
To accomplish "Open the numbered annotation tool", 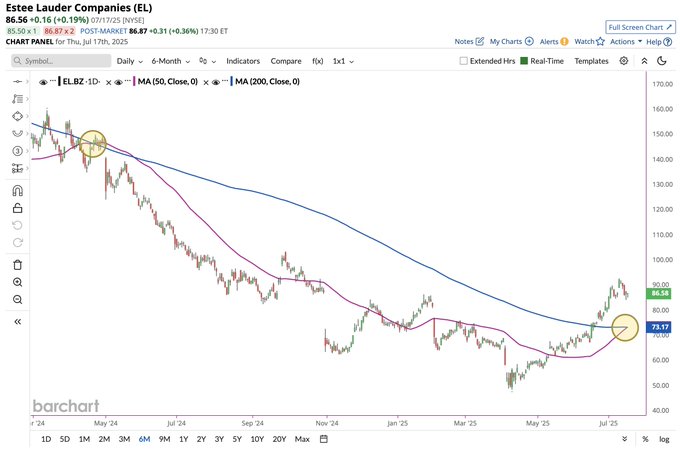I will click(17, 151).
